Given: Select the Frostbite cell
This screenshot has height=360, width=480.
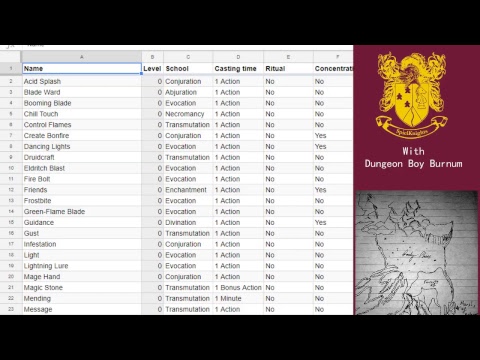Looking at the screenshot, I should pyautogui.click(x=82, y=201).
